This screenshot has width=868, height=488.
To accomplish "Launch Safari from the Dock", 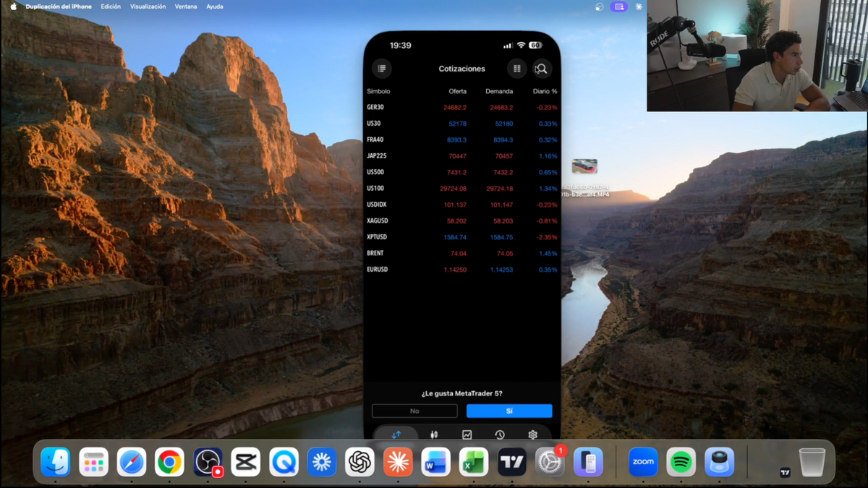I will (x=132, y=462).
